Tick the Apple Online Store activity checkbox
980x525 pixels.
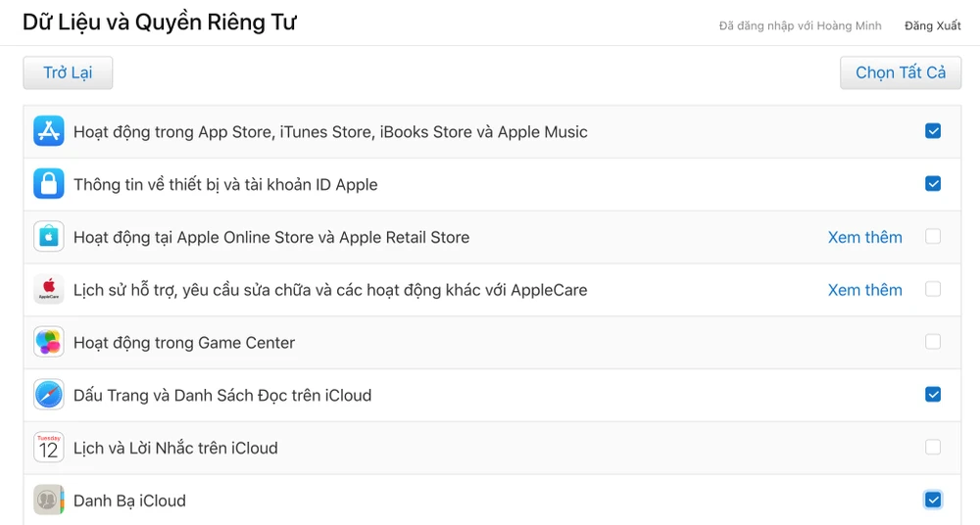[x=933, y=237]
